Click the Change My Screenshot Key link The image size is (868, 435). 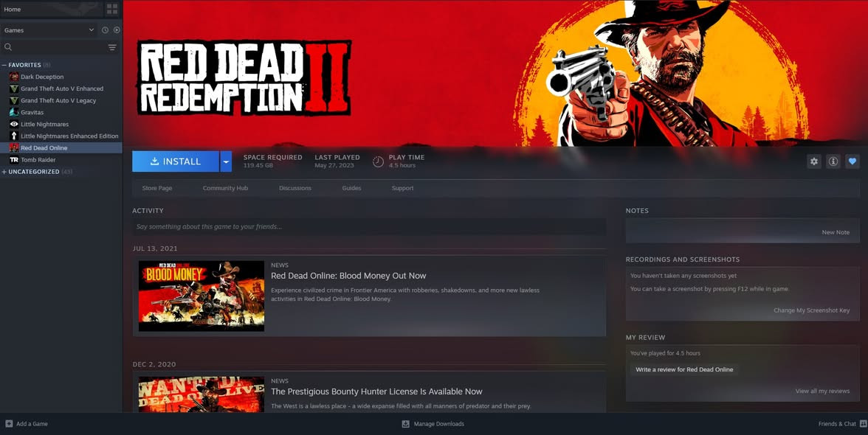coord(811,310)
